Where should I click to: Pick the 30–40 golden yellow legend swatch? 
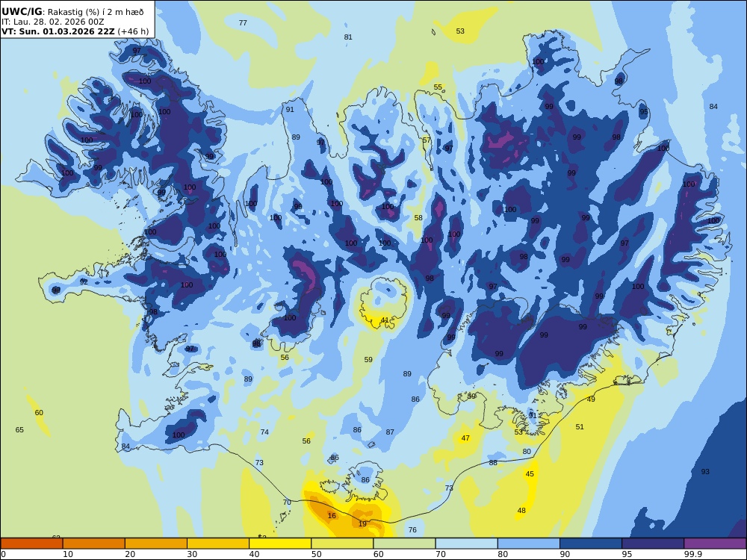[x=218, y=544]
